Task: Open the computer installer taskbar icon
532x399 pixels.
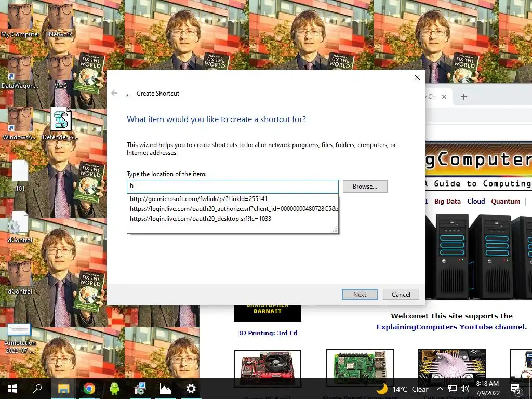Action: coord(140,389)
